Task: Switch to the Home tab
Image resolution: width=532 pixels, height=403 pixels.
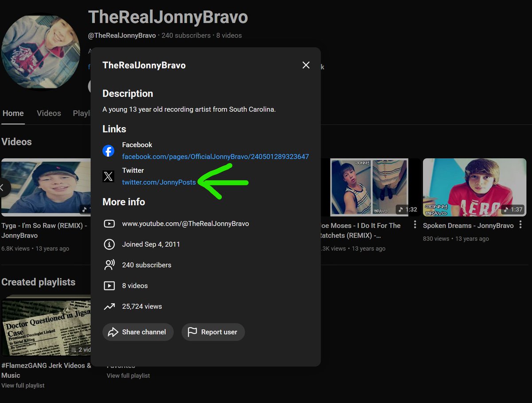Action: [x=13, y=113]
